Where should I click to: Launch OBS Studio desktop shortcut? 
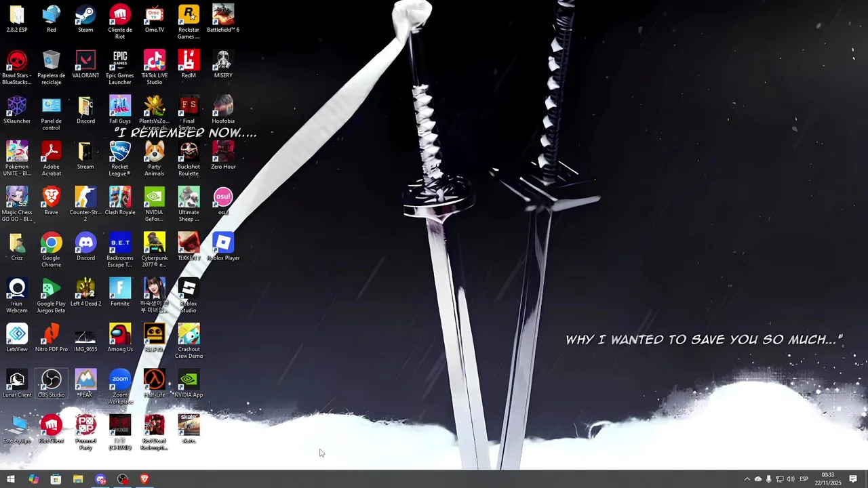52,383
